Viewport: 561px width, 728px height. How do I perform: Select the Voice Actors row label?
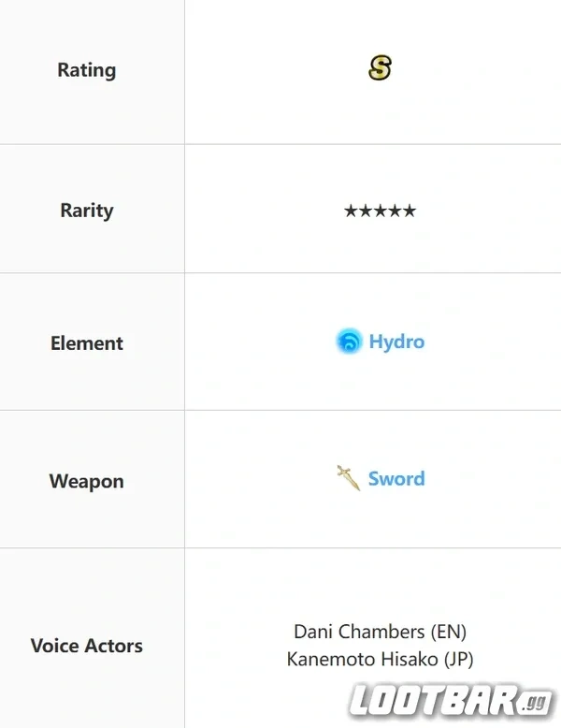point(87,646)
